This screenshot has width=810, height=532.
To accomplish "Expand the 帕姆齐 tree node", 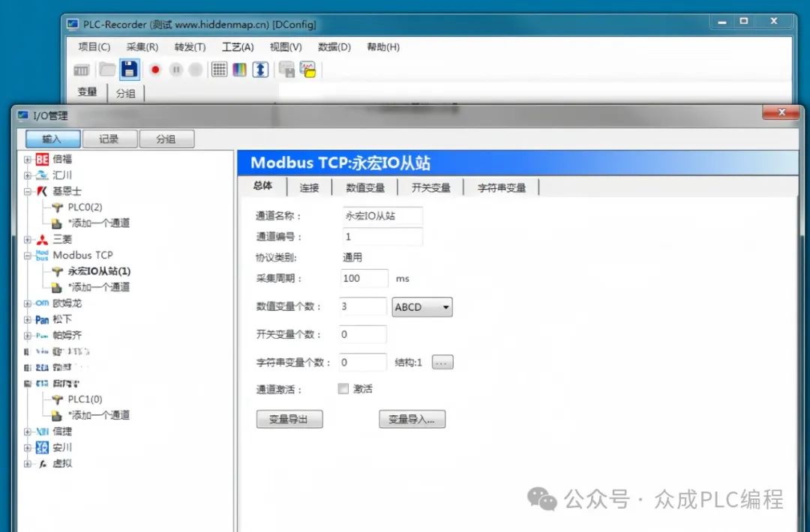I will click(x=28, y=336).
